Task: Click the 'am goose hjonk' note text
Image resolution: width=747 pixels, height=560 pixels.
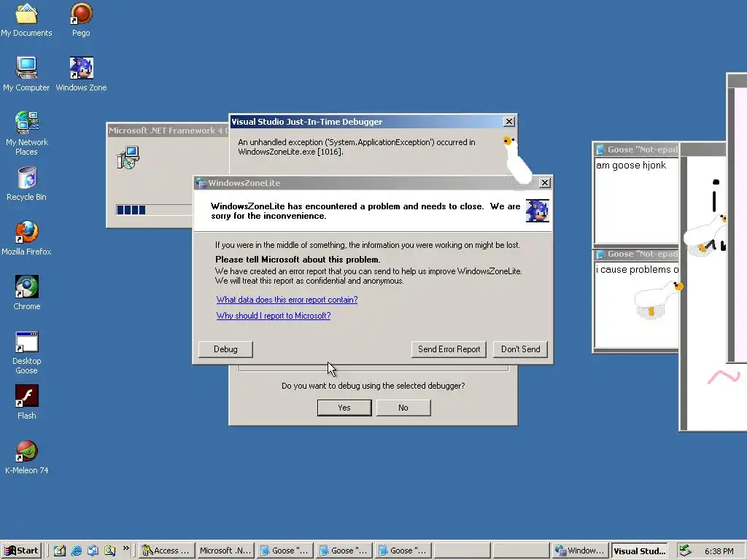Action: tap(631, 166)
